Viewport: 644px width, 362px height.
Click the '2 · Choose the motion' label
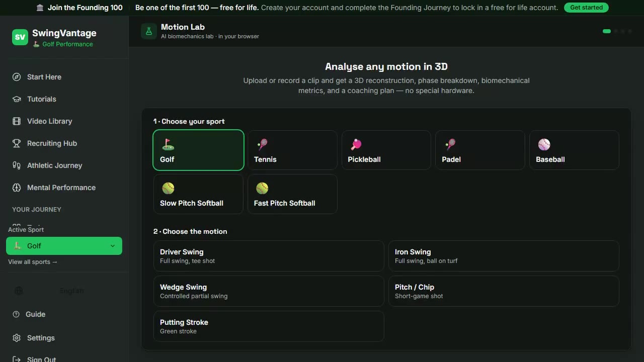coord(190,231)
